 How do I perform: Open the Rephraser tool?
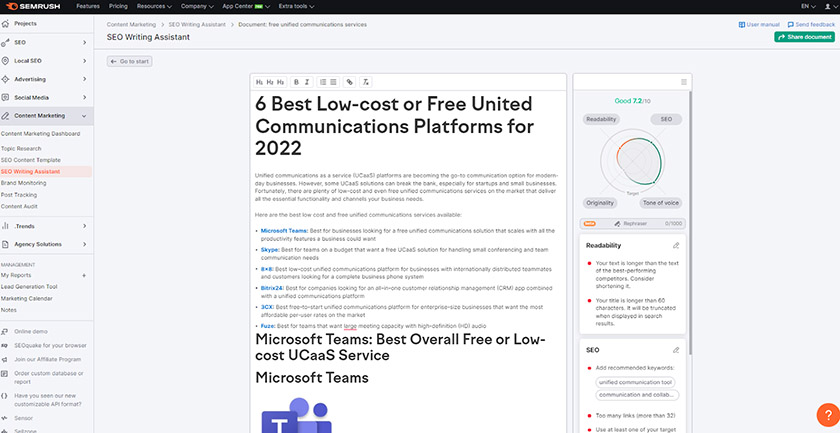tap(632, 223)
